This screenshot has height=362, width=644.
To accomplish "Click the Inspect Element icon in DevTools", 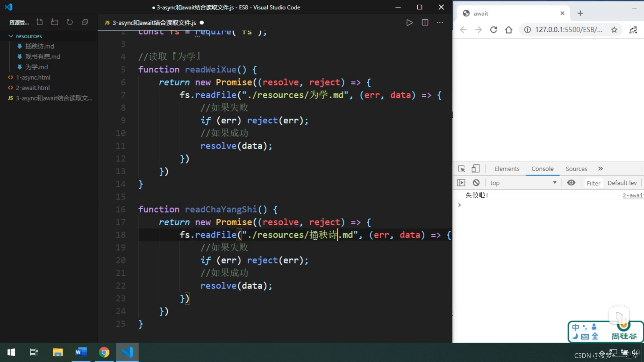I will (462, 168).
